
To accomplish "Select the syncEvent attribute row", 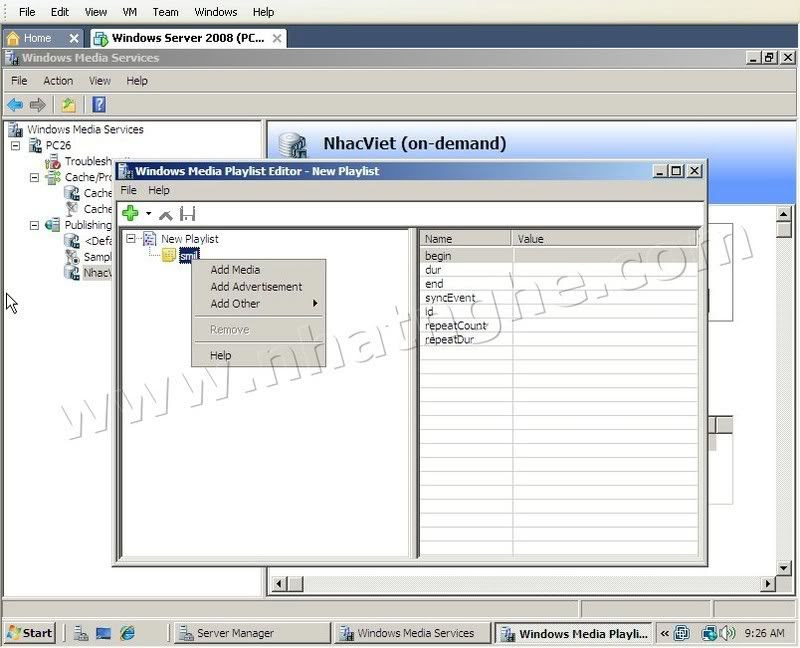I will (559, 297).
